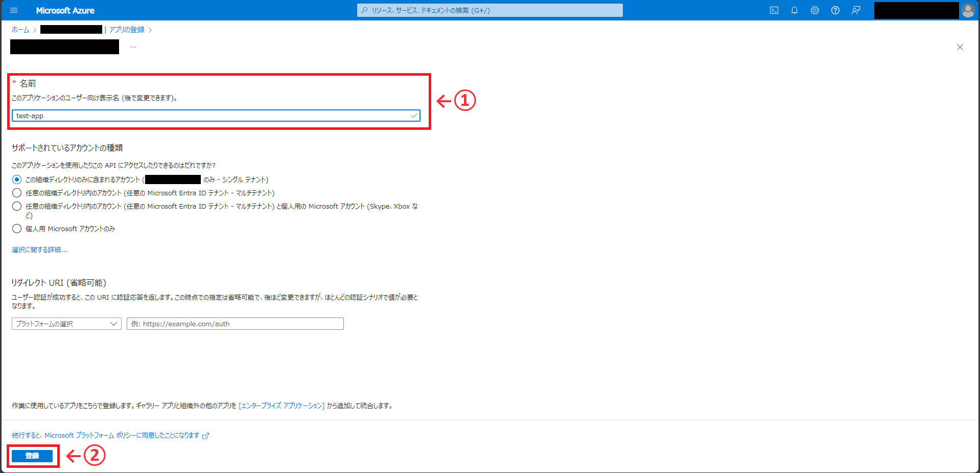Click the redirect URI example input field

[235, 324]
